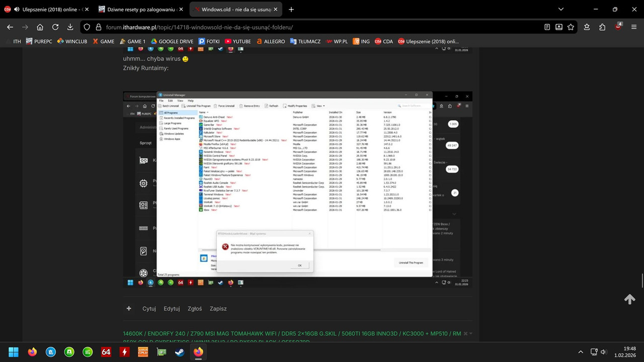Save the post with Zapisz
This screenshot has height=362, width=644.
[218, 309]
